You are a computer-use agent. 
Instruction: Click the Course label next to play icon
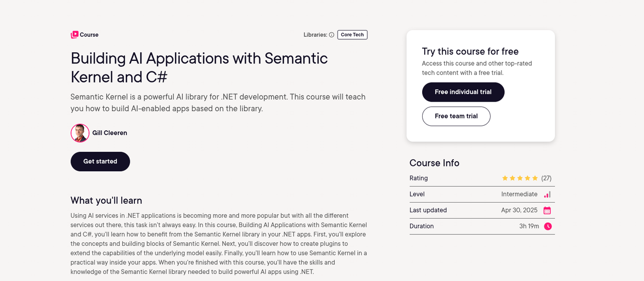89,35
